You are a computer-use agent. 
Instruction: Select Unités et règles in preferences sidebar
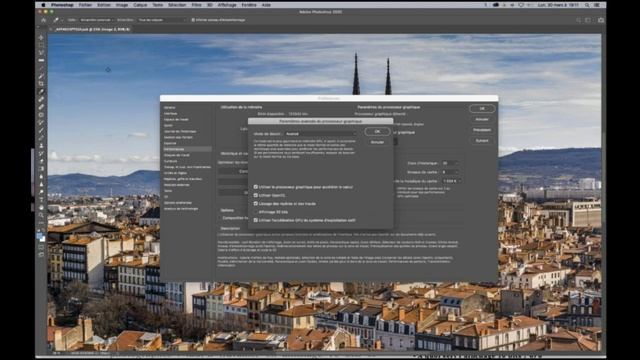(x=175, y=173)
